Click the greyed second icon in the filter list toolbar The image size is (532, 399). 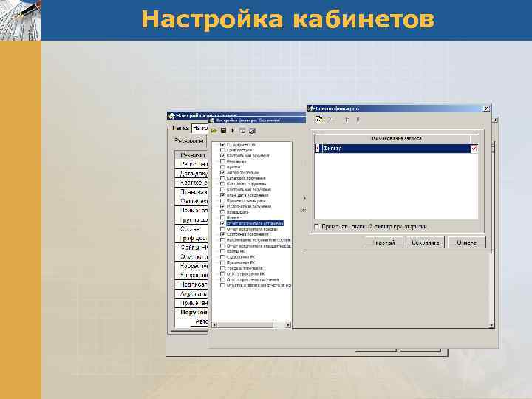pyautogui.click(x=329, y=120)
